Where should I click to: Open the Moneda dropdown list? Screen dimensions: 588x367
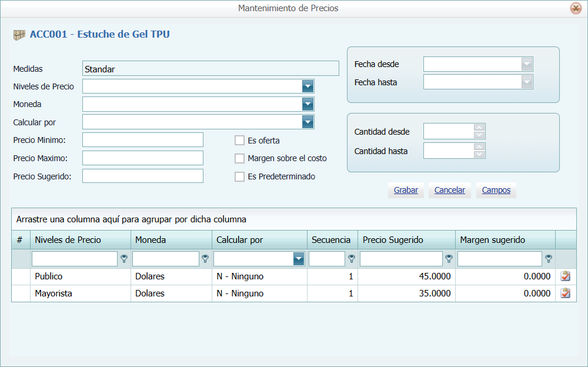(308, 104)
